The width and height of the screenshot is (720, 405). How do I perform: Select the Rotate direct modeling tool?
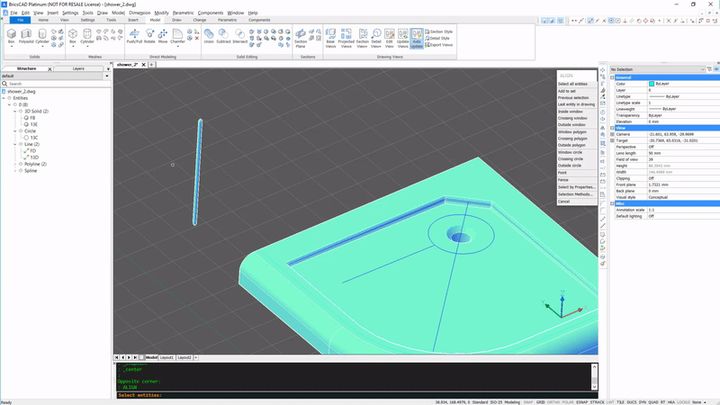click(x=150, y=36)
